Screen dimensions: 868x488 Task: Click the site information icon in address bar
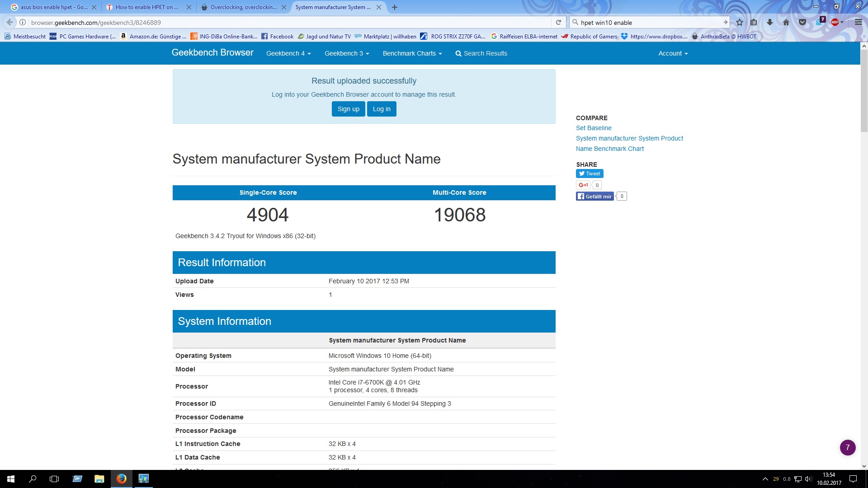point(23,22)
